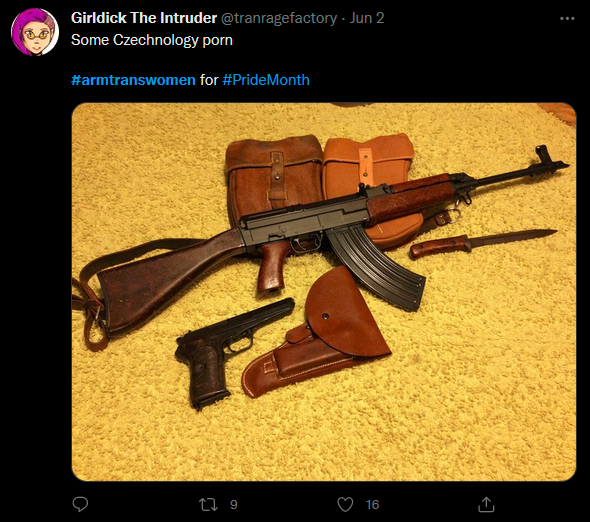The width and height of the screenshot is (590, 522).
Task: View the retweet count of 9
Action: tap(234, 505)
